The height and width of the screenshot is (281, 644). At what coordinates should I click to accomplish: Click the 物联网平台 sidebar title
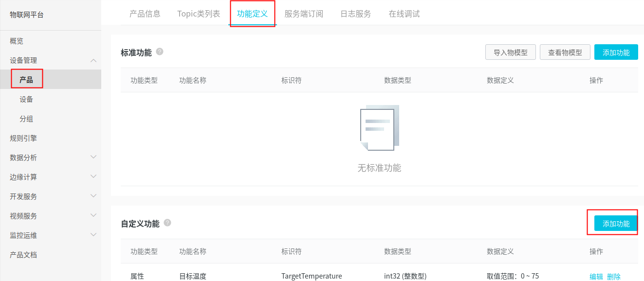click(27, 15)
